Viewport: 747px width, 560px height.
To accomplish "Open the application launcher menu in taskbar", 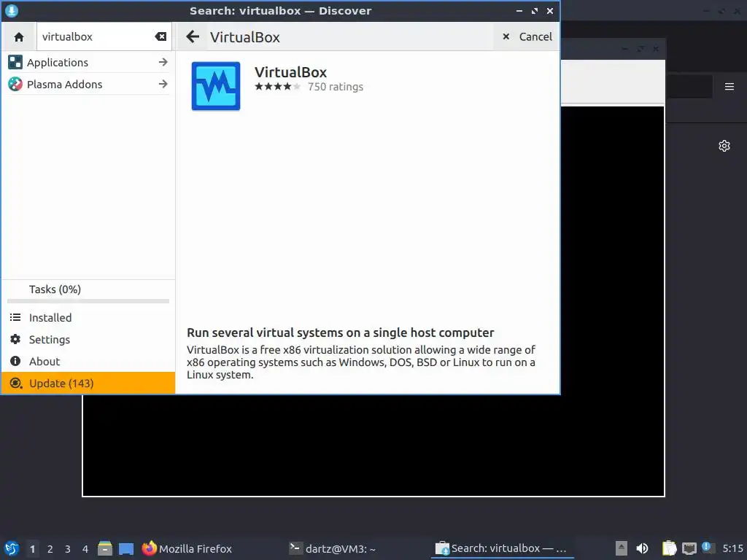I will tap(12, 548).
